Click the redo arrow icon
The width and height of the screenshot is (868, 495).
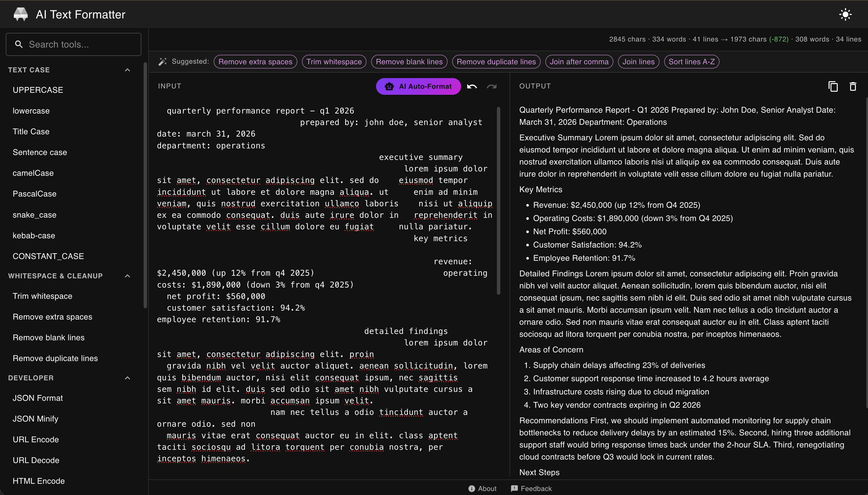pyautogui.click(x=492, y=86)
